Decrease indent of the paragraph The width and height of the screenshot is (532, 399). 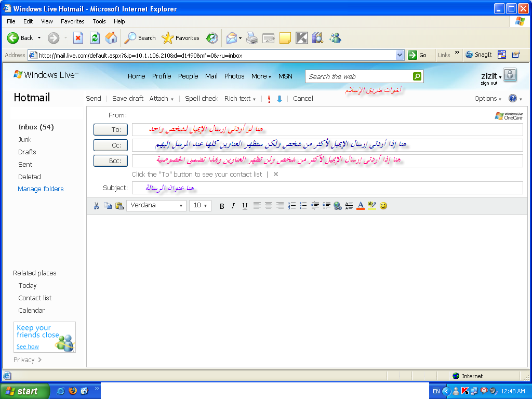point(315,206)
